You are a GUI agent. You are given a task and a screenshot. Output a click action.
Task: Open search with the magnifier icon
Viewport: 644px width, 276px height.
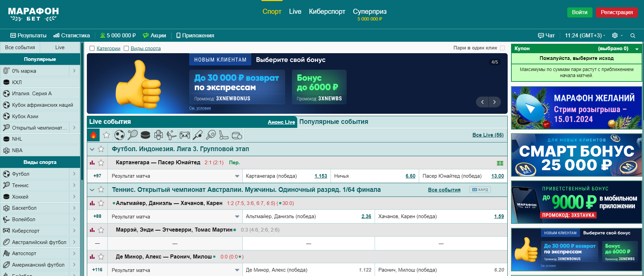tap(633, 36)
